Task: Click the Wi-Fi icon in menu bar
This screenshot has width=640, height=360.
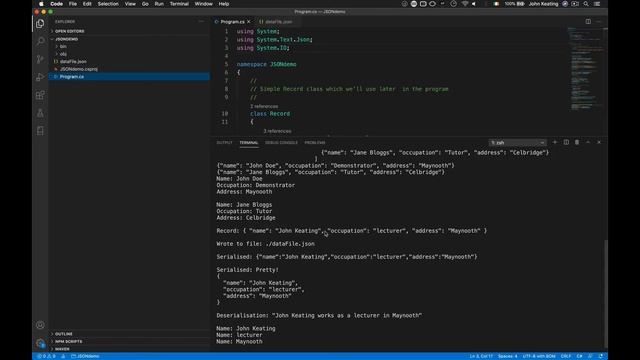Action: [465, 4]
